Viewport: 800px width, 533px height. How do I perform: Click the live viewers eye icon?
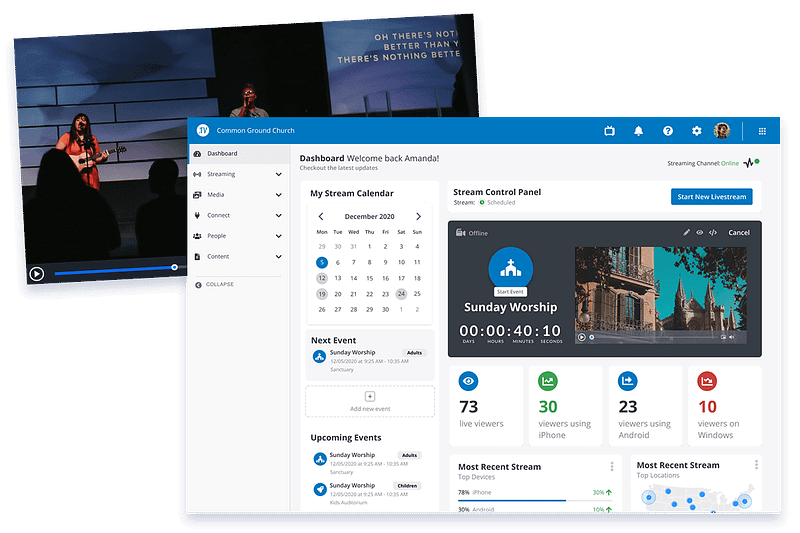point(468,381)
